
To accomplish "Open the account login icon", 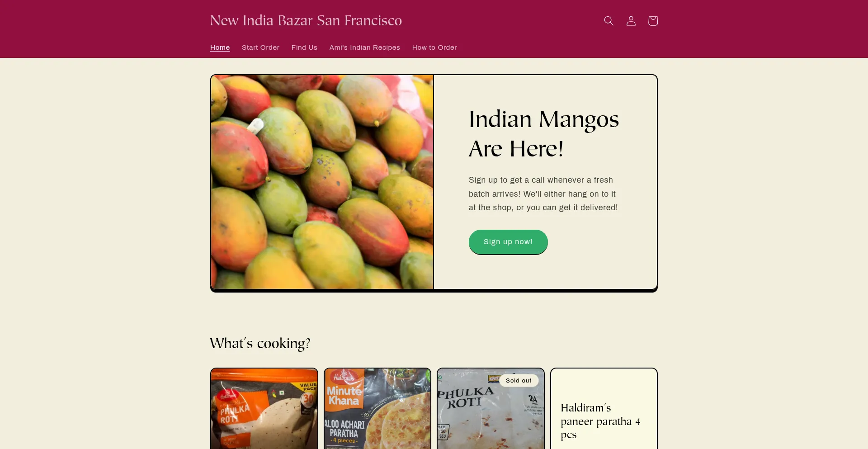I will click(631, 21).
